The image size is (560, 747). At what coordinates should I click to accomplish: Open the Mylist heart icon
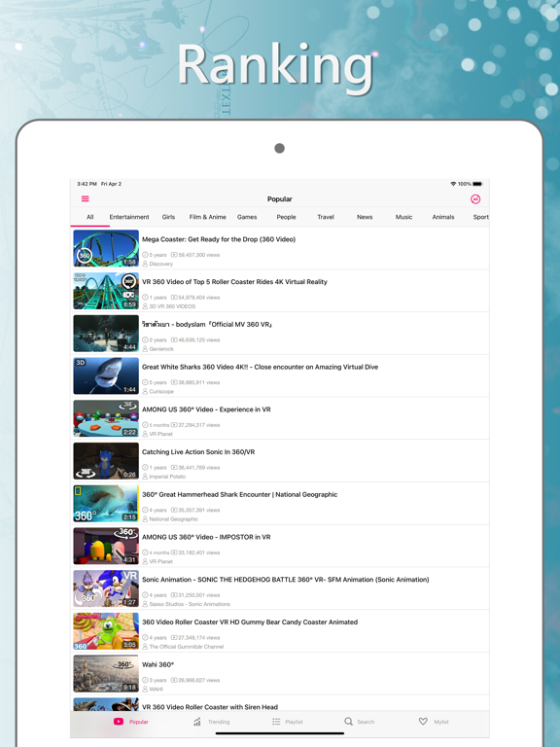coord(423,722)
